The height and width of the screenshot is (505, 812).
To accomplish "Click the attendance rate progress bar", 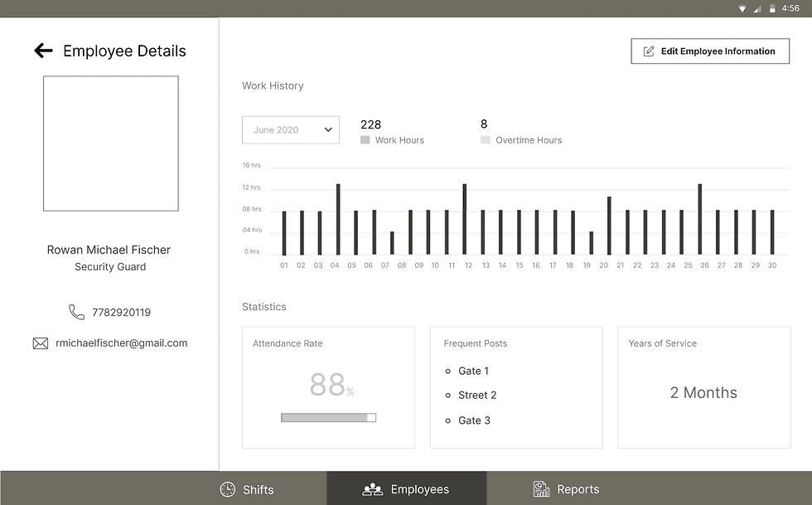I will click(328, 417).
